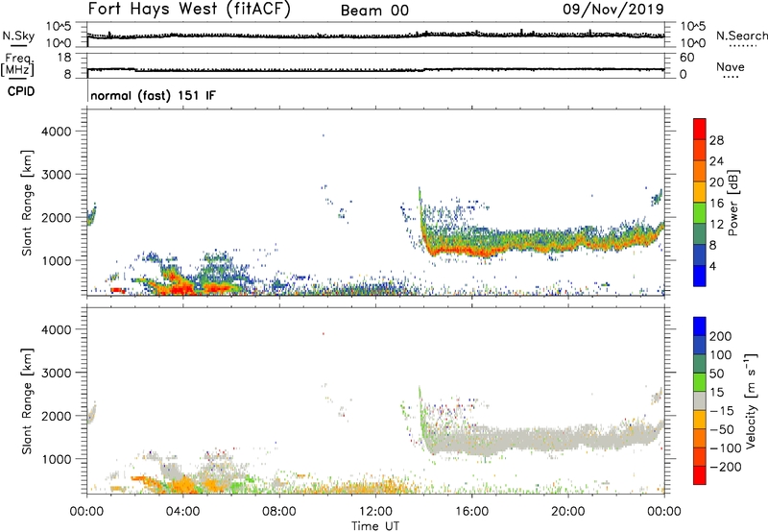This screenshot has width=768, height=532.
Task: Click the 'Beam 00' label
Action: (374, 11)
